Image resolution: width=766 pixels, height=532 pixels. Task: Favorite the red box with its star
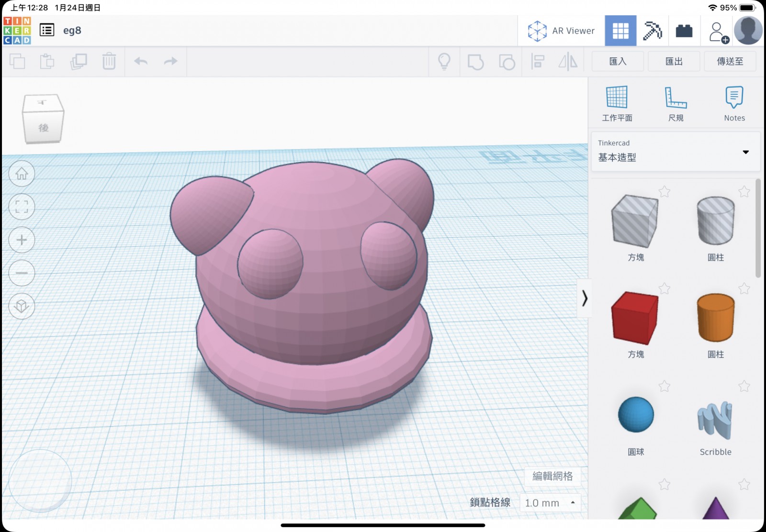[665, 288]
